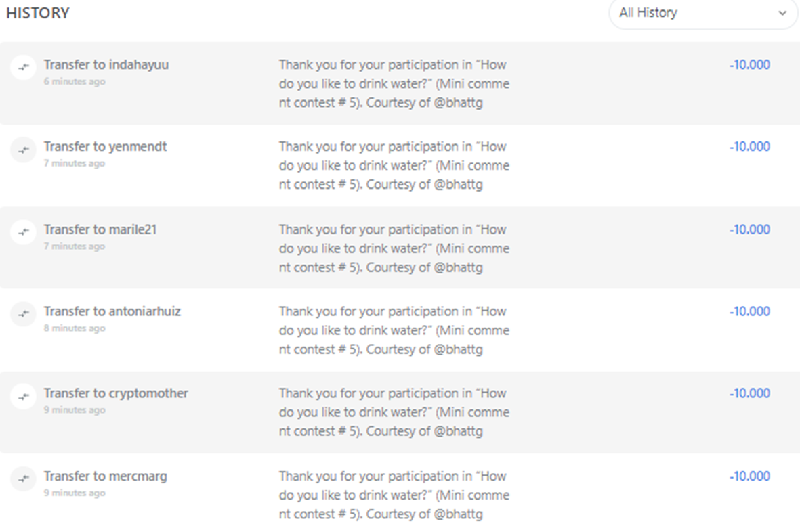Click the memo text of cryptomother transfer
800x532 pixels.
tap(394, 412)
